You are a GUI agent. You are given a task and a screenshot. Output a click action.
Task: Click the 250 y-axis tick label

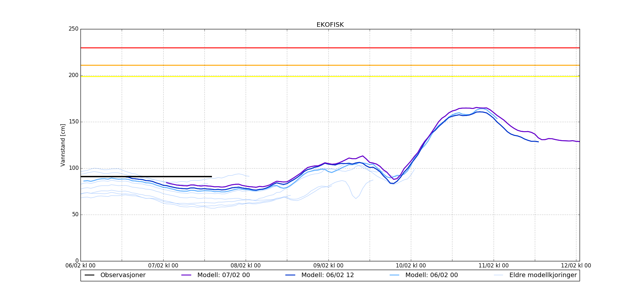point(73,29)
